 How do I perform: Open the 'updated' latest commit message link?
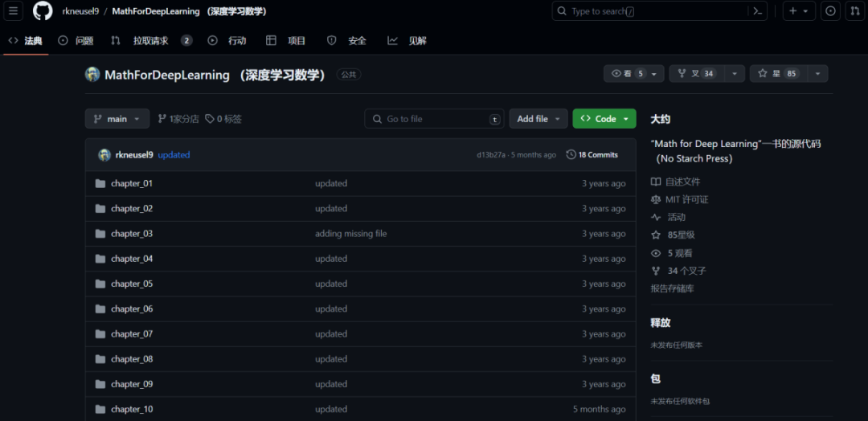(x=174, y=155)
